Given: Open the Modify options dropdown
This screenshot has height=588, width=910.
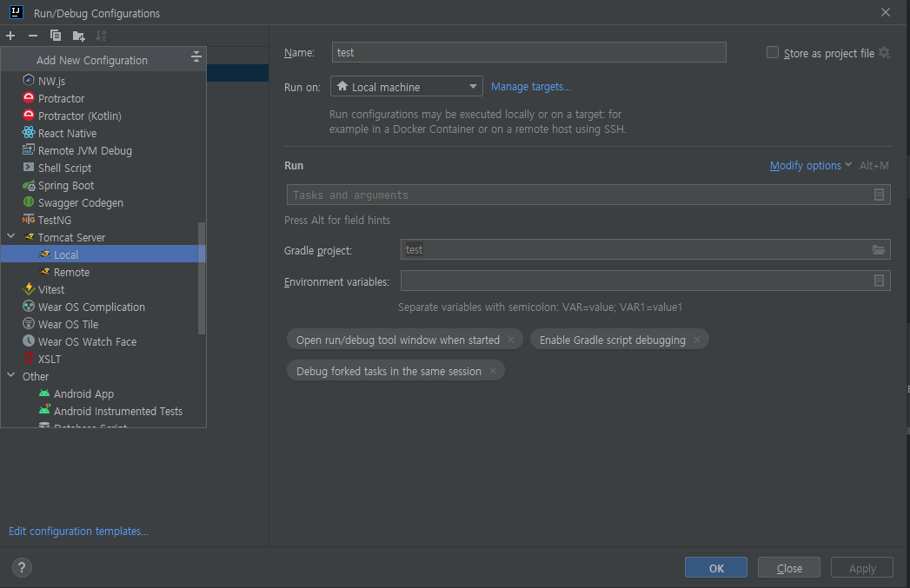Looking at the screenshot, I should pos(811,165).
